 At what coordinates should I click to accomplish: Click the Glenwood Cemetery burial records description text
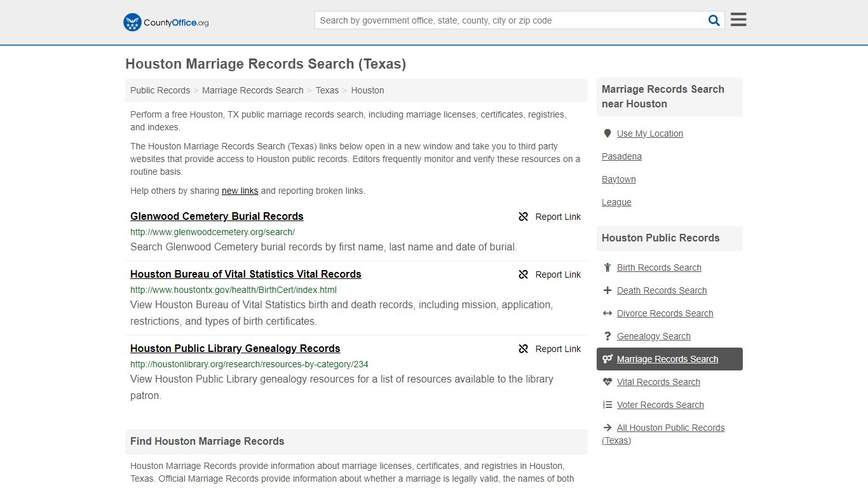(323, 247)
